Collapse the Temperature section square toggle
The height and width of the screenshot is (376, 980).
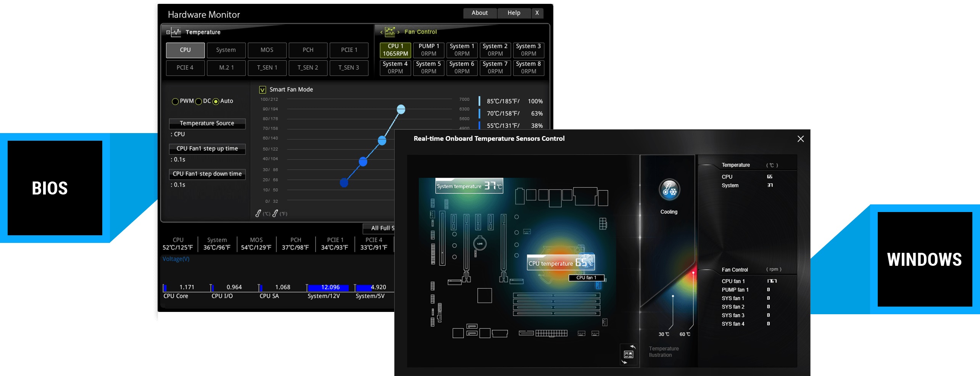pos(168,32)
